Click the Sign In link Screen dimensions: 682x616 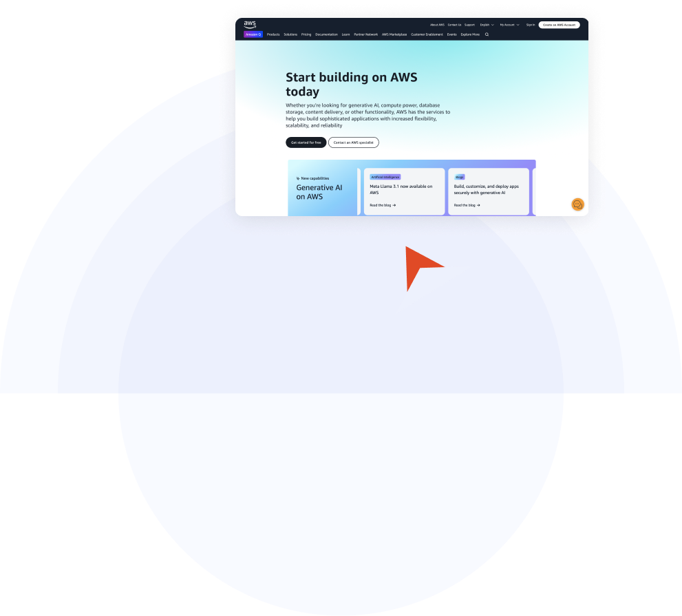[530, 25]
